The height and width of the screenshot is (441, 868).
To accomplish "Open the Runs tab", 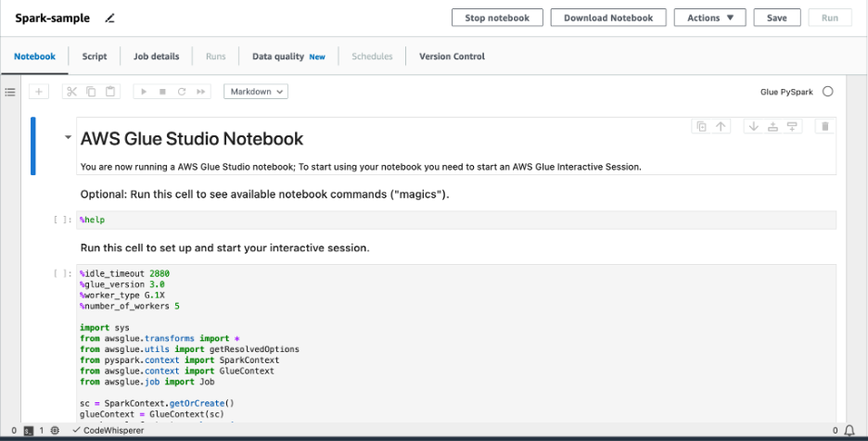I will tap(215, 57).
